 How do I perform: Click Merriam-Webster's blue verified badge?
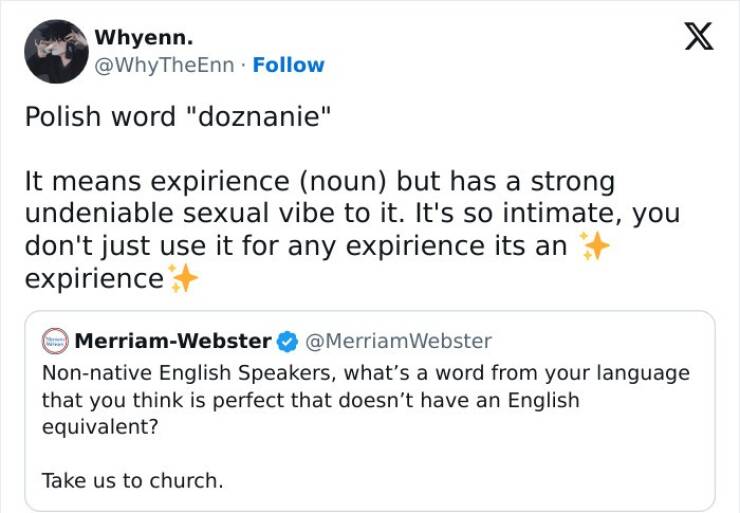(x=287, y=341)
